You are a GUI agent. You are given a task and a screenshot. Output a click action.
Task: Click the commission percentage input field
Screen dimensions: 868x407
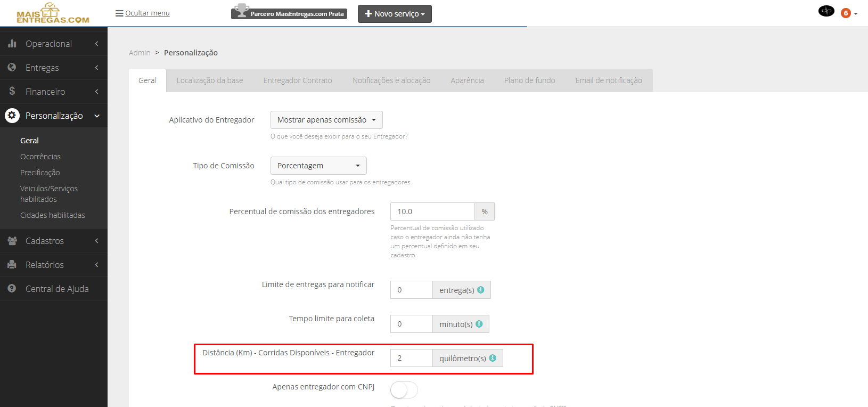[x=432, y=211]
